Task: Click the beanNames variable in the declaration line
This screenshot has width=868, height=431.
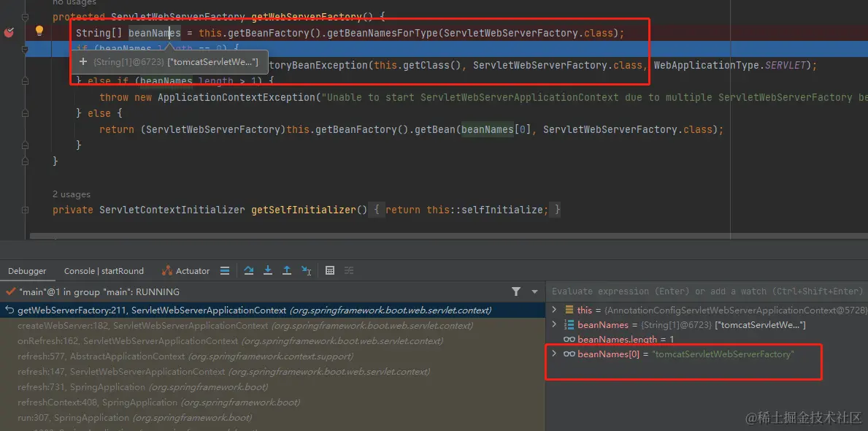Action: pyautogui.click(x=155, y=33)
